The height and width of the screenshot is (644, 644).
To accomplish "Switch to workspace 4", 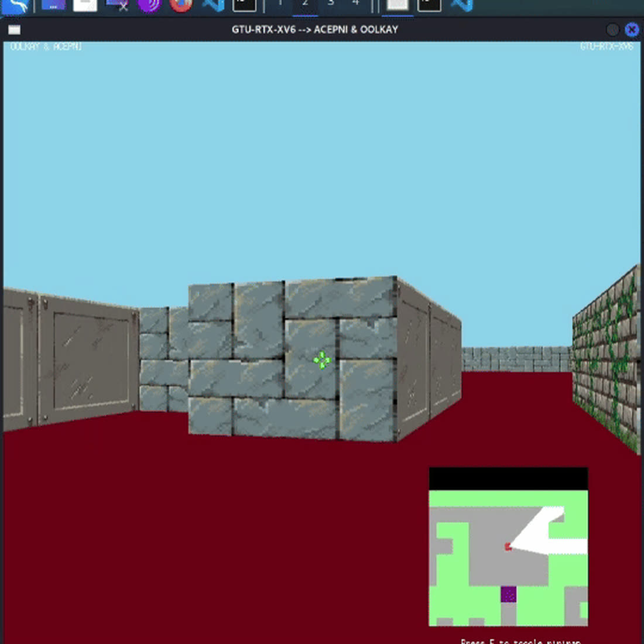I will pos(356,4).
